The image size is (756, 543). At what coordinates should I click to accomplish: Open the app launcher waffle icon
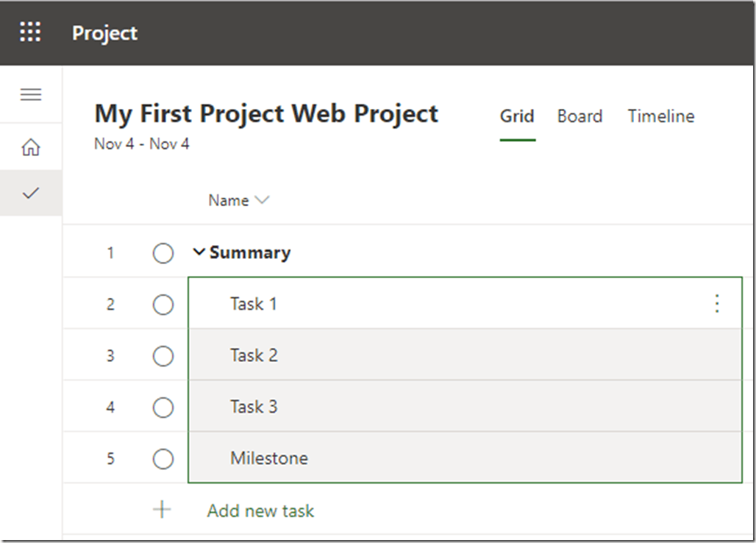coord(31,32)
